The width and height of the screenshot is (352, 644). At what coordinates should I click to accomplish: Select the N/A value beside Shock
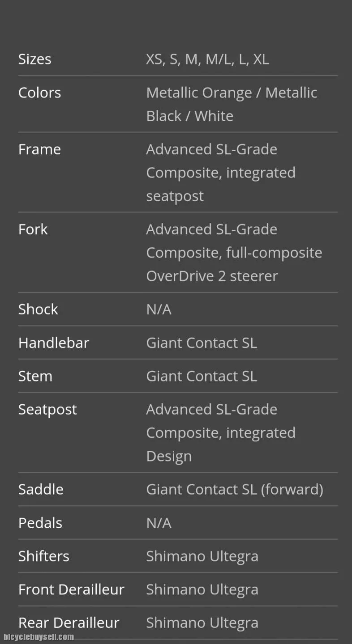159,309
